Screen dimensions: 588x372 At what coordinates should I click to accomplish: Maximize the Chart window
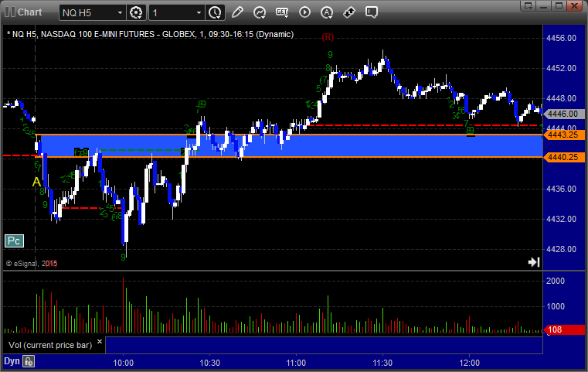(559, 5)
